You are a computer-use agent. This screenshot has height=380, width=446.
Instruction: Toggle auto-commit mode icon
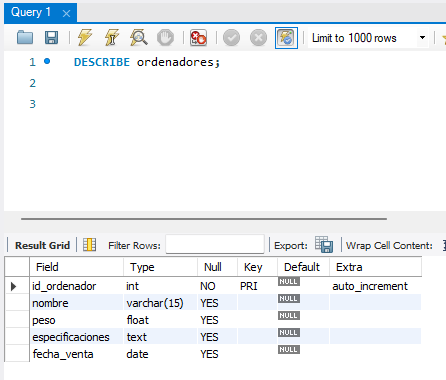pos(286,38)
